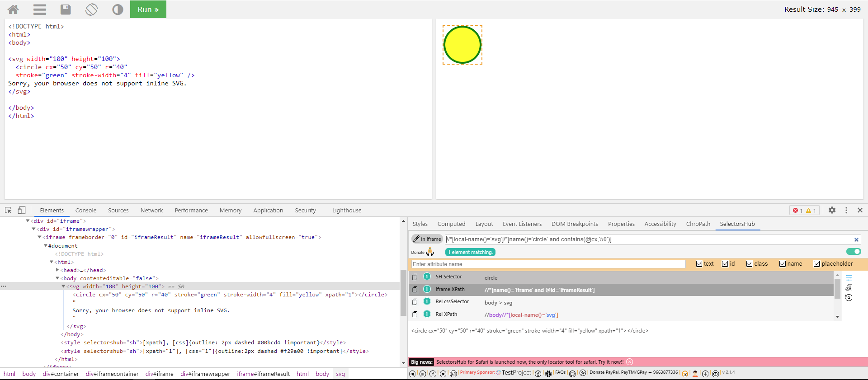This screenshot has width=868, height=380.
Task: Select the Styles sidebar tab
Action: [x=420, y=224]
